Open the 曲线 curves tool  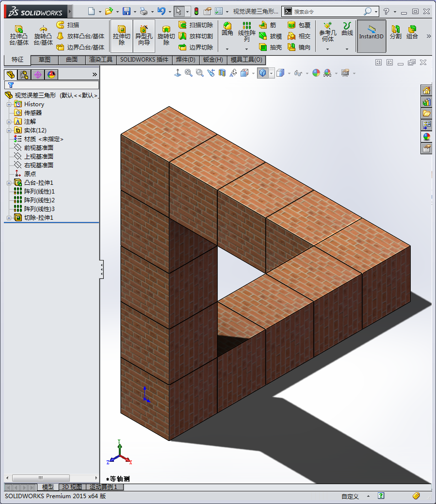tap(347, 29)
